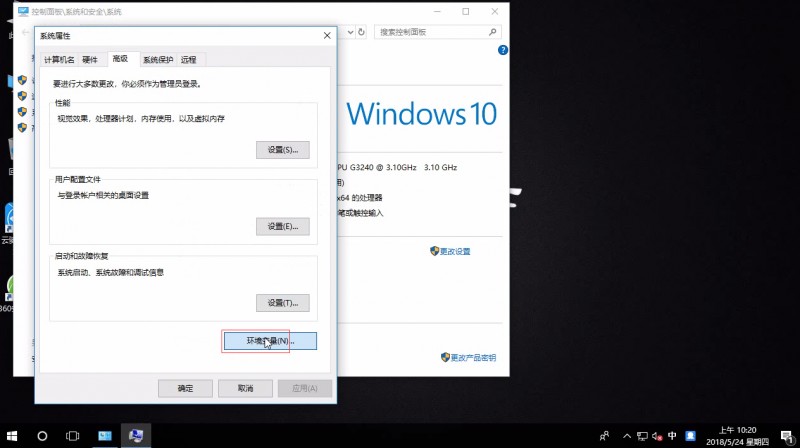Expand the address bar history dropdown

[x=351, y=32]
